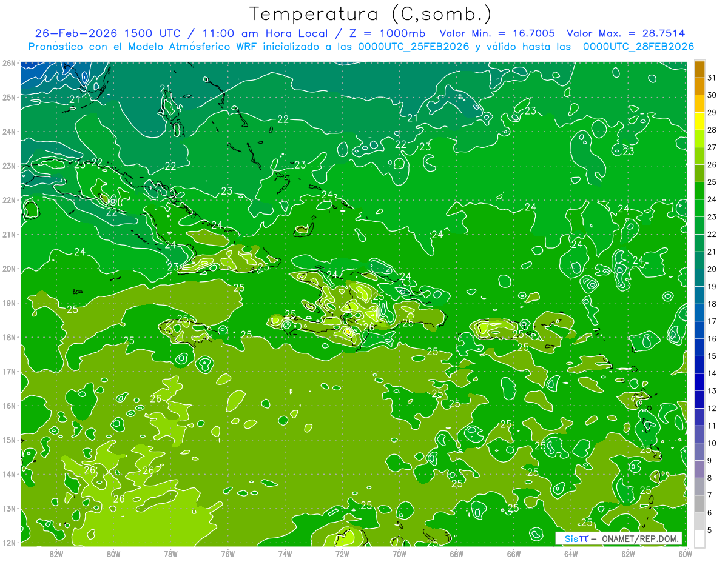Click the 18 label on the color scale
Screen dimensions: 728x562
coord(712,304)
